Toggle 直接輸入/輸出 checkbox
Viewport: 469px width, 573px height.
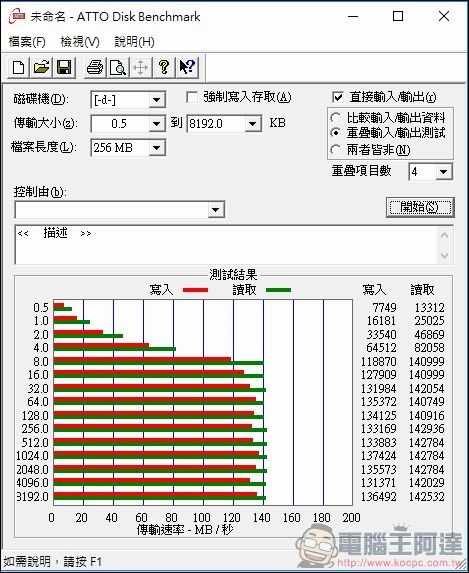pos(337,97)
